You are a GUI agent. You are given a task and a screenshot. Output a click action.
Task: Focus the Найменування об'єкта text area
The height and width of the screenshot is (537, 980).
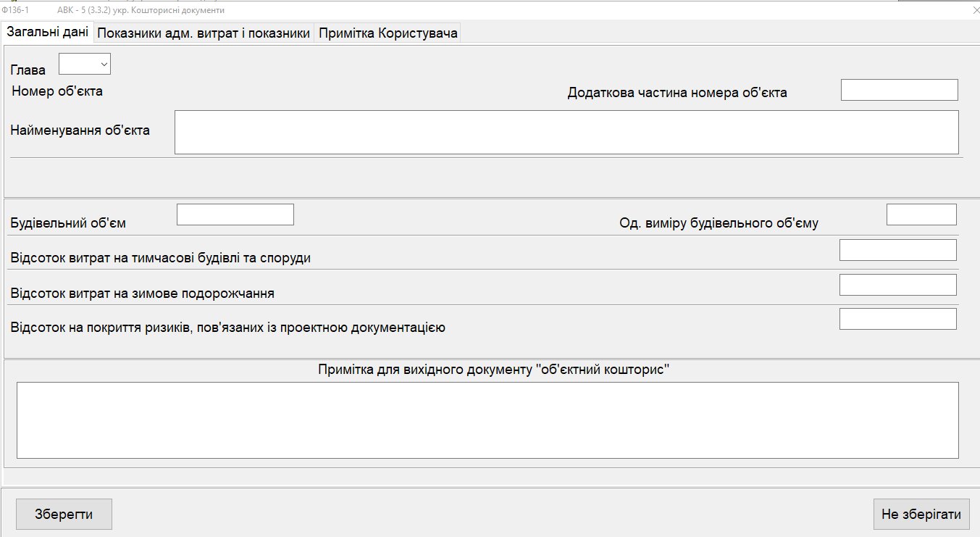coord(566,132)
